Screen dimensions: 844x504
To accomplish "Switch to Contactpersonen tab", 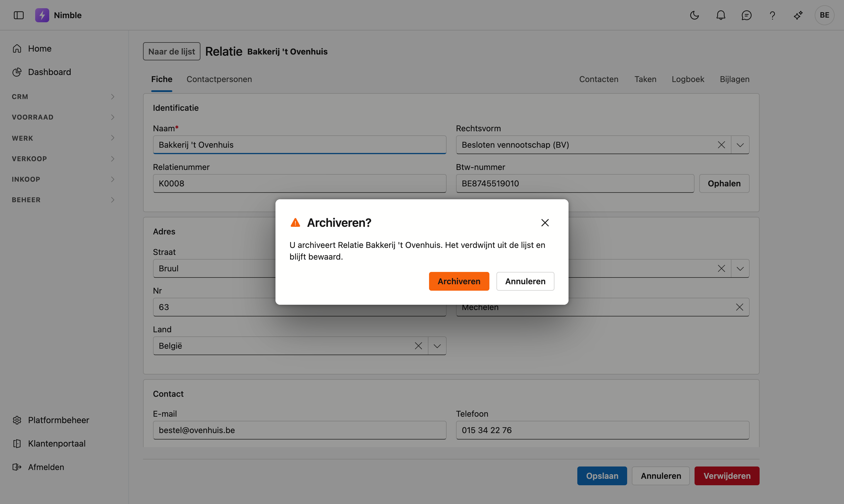I will (x=219, y=79).
